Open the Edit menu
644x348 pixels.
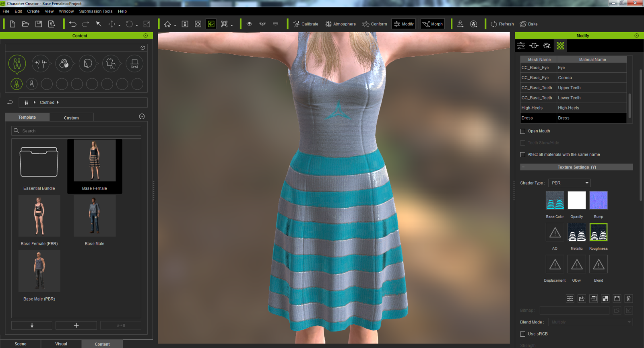coord(18,11)
